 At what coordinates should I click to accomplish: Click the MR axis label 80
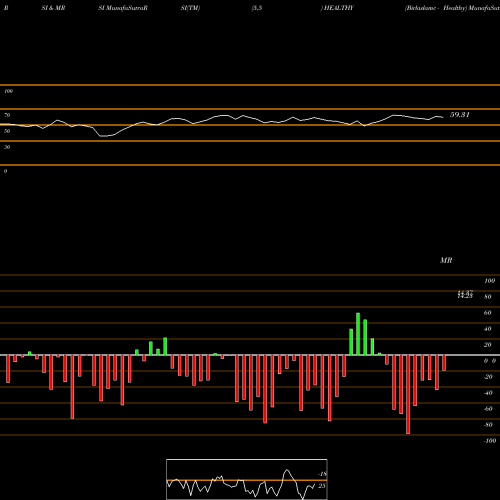click(x=488, y=297)
